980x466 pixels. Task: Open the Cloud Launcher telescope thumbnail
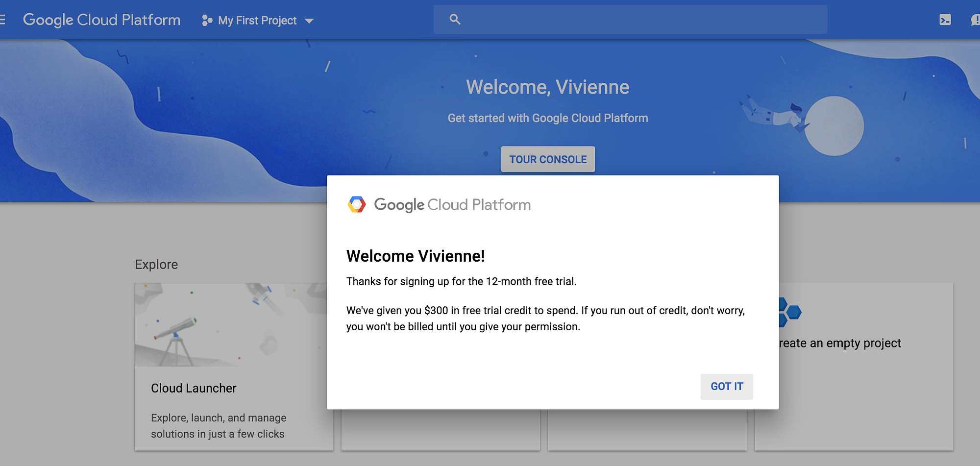coord(231,324)
